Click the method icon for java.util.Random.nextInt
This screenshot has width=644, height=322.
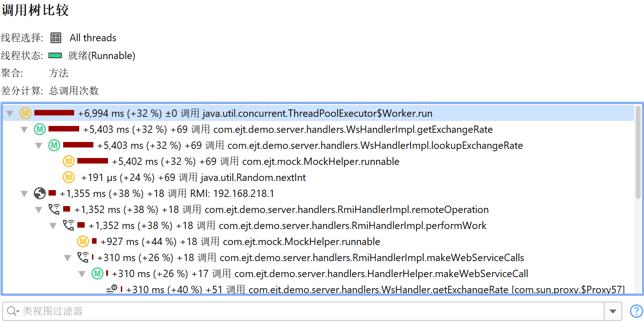tap(69, 177)
